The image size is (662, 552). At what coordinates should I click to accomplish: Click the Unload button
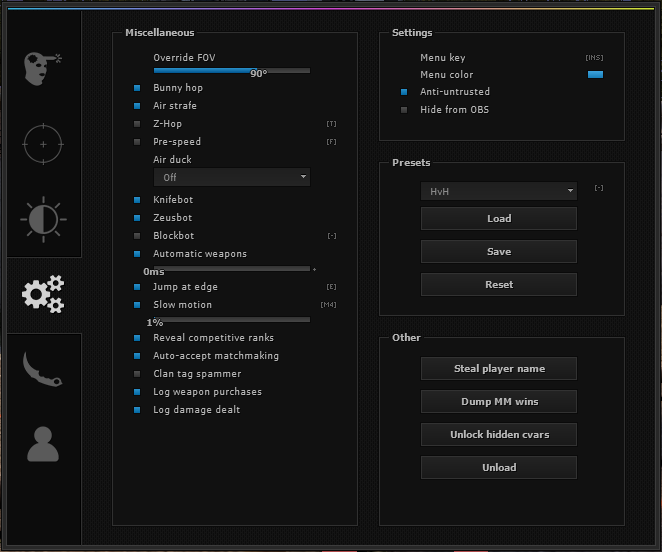point(498,467)
